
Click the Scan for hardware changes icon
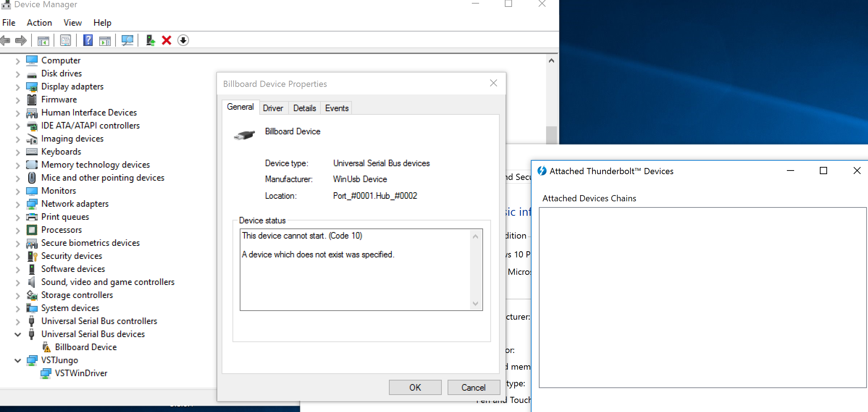tap(127, 40)
